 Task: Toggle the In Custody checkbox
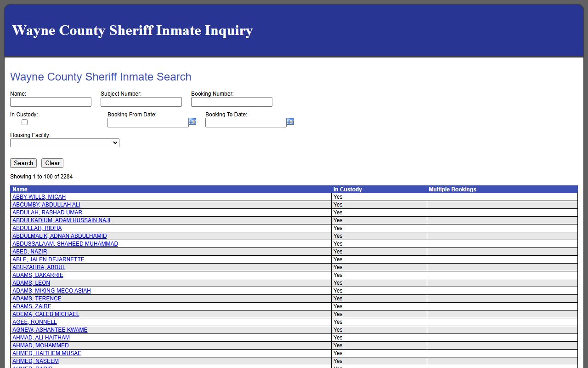coord(24,122)
